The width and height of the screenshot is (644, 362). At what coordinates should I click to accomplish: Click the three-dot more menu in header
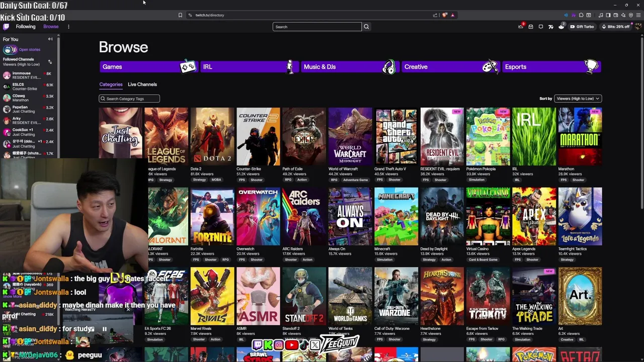[x=68, y=27]
